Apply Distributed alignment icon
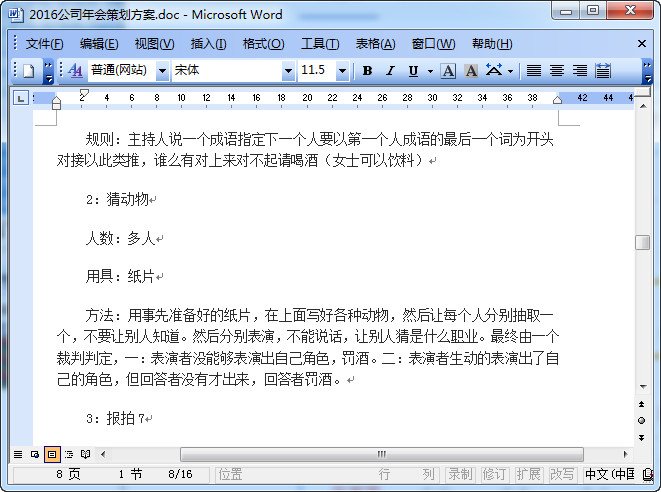The height and width of the screenshot is (492, 661). [x=603, y=71]
